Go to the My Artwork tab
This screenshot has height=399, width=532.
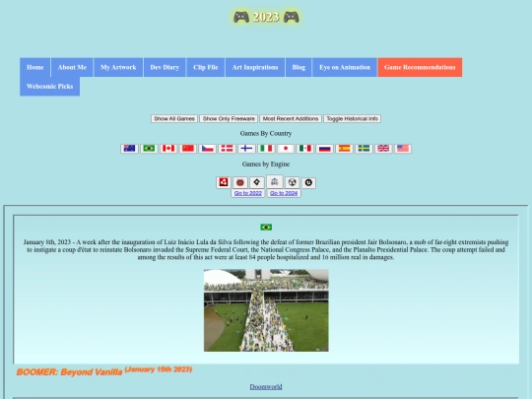118,67
